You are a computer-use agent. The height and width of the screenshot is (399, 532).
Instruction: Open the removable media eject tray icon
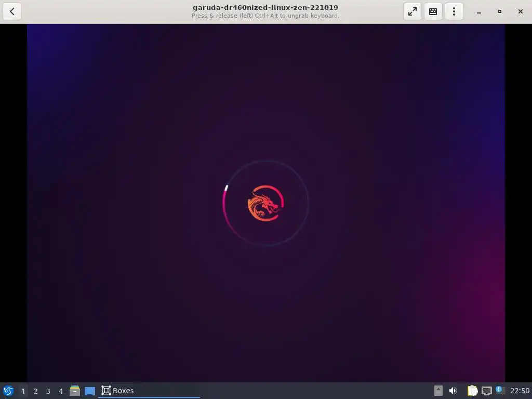point(438,391)
